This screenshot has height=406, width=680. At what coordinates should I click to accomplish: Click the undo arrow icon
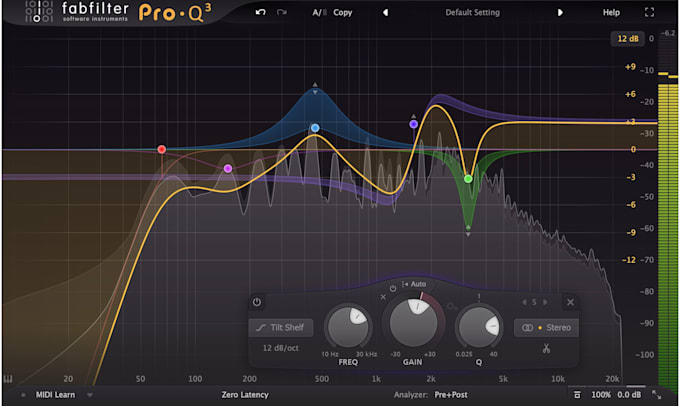(261, 13)
